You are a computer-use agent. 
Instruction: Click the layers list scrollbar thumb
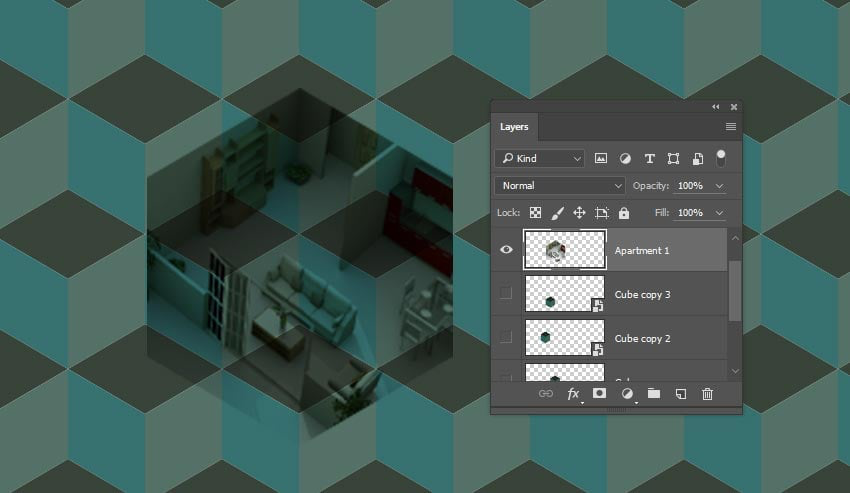tap(735, 291)
